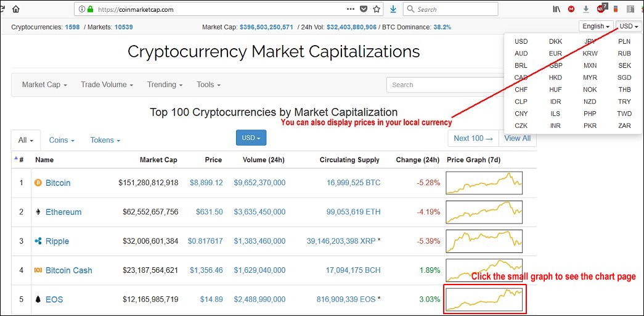Open the grey download extension icon
Screen dimensions: 644x316
click(x=586, y=9)
